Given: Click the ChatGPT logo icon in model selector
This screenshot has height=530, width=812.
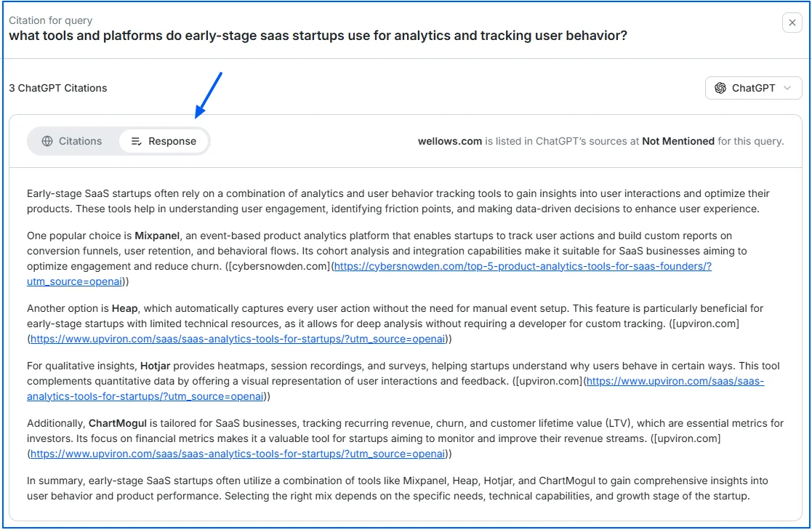Looking at the screenshot, I should pyautogui.click(x=720, y=88).
